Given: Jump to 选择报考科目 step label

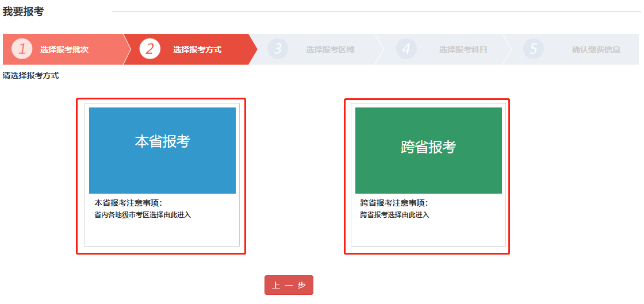Looking at the screenshot, I should point(463,49).
